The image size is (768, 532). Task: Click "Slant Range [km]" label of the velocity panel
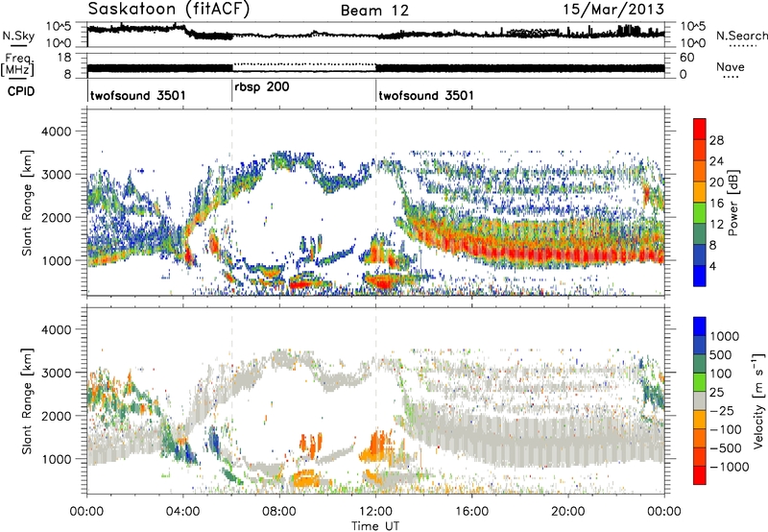[27, 401]
